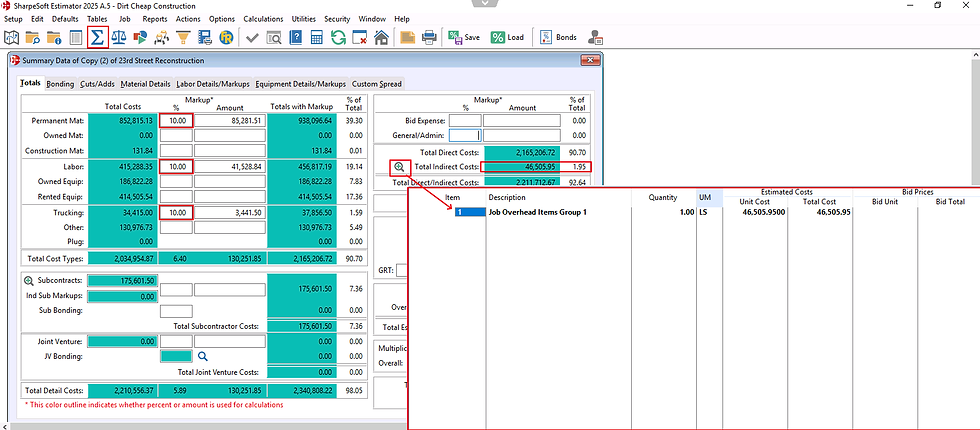
Task: Click the Summation (Sigma) totals toolbar icon
Action: click(x=98, y=38)
